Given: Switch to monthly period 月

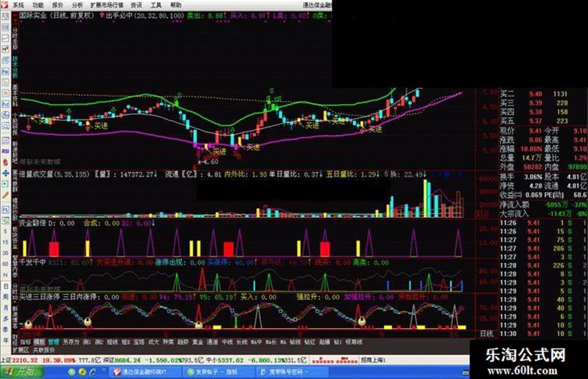Looking at the screenshot, I should click(5, 307).
